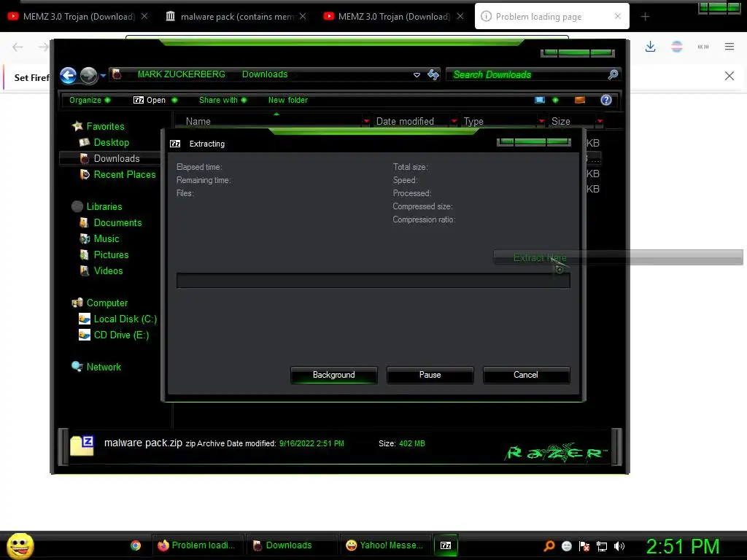Expand the views options dropdown
This screenshot has height=560, width=747.
tap(555, 100)
